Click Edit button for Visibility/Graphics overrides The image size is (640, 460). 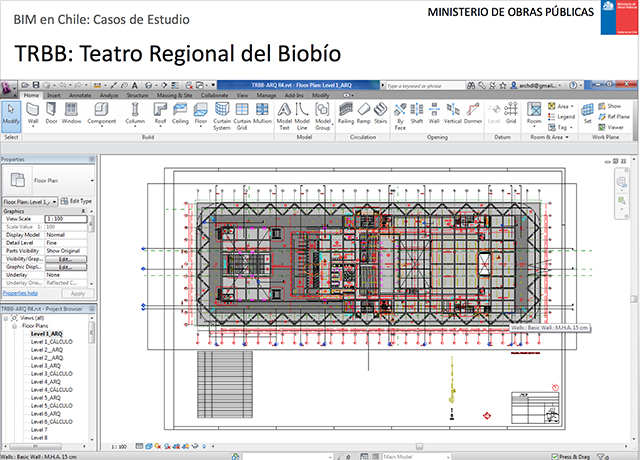(x=67, y=259)
